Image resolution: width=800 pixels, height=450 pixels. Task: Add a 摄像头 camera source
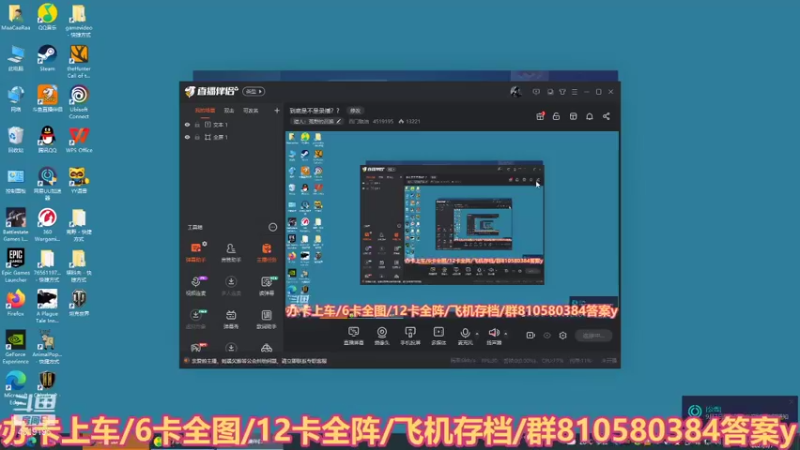pyautogui.click(x=382, y=336)
